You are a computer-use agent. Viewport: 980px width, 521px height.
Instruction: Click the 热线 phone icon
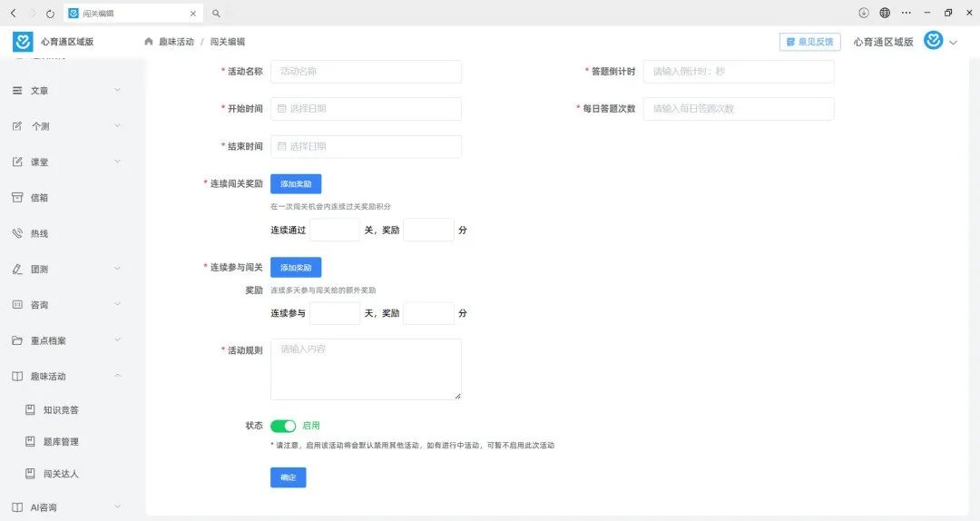(x=17, y=233)
